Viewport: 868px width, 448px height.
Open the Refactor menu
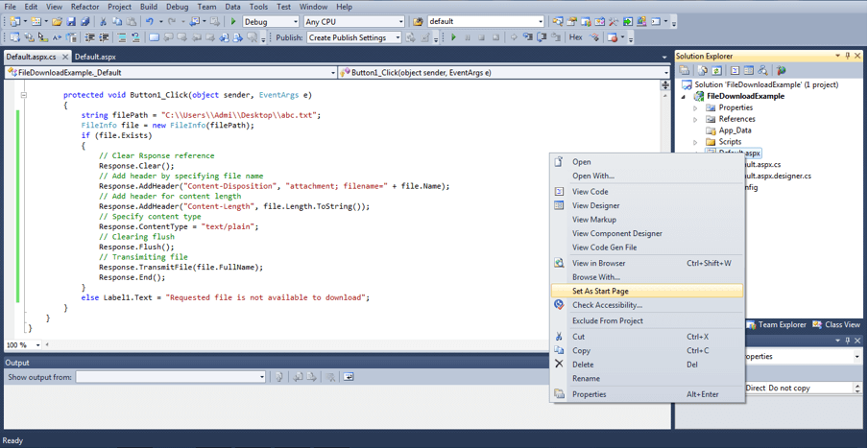(x=84, y=7)
